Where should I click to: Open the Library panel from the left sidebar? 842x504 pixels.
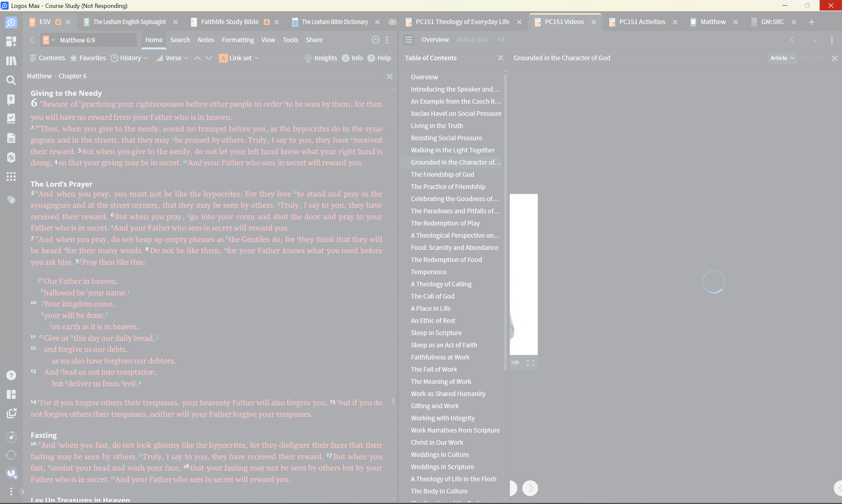pyautogui.click(x=11, y=61)
